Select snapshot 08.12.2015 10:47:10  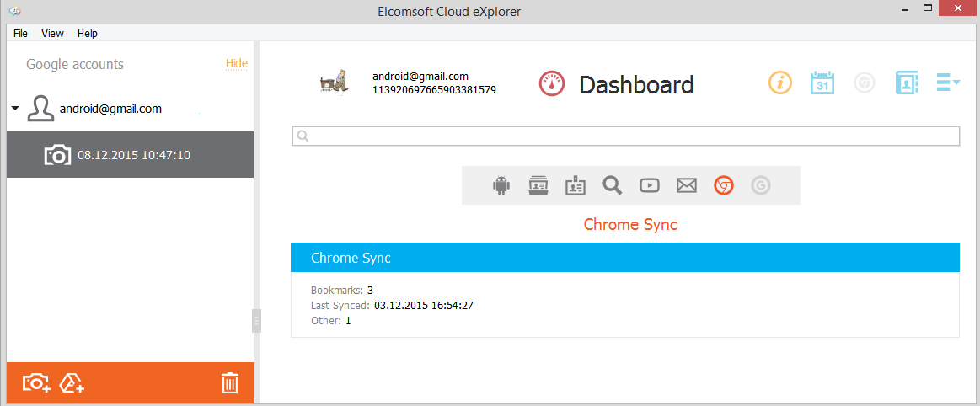point(130,155)
